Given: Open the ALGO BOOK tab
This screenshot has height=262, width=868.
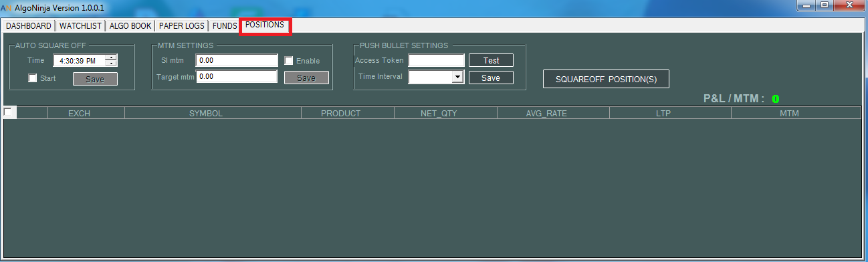Looking at the screenshot, I should (130, 26).
